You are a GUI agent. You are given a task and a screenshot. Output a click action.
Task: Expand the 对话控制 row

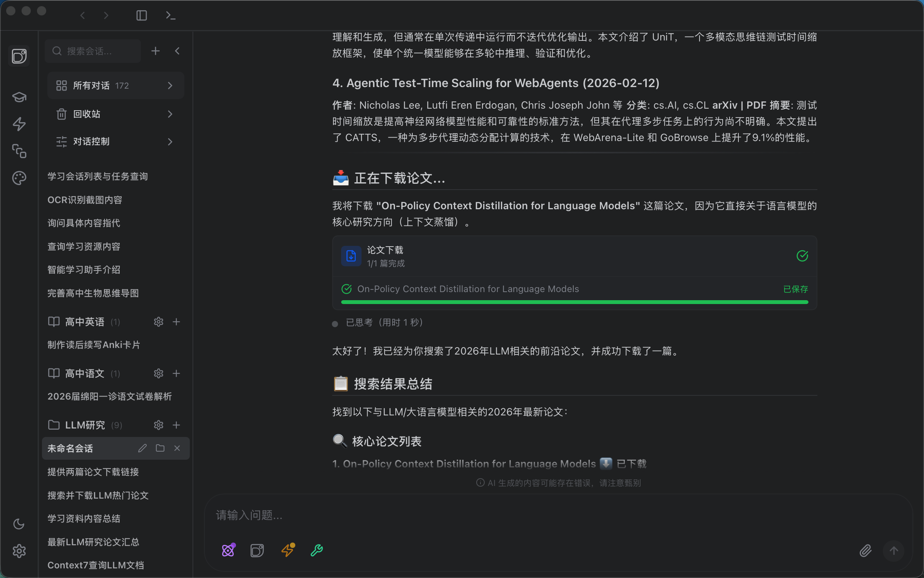tap(115, 142)
